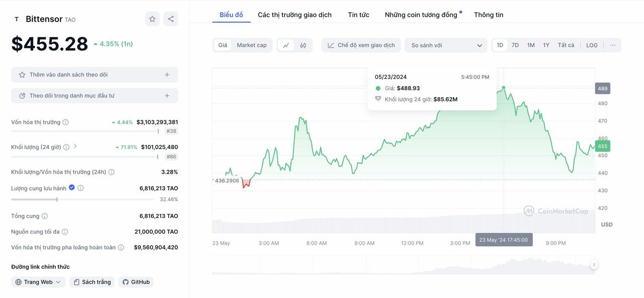Click the green 455 current price axis tag

point(603,146)
